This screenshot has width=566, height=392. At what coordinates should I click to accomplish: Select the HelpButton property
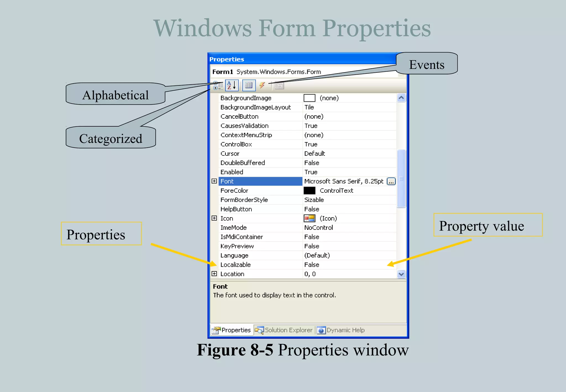[236, 209]
